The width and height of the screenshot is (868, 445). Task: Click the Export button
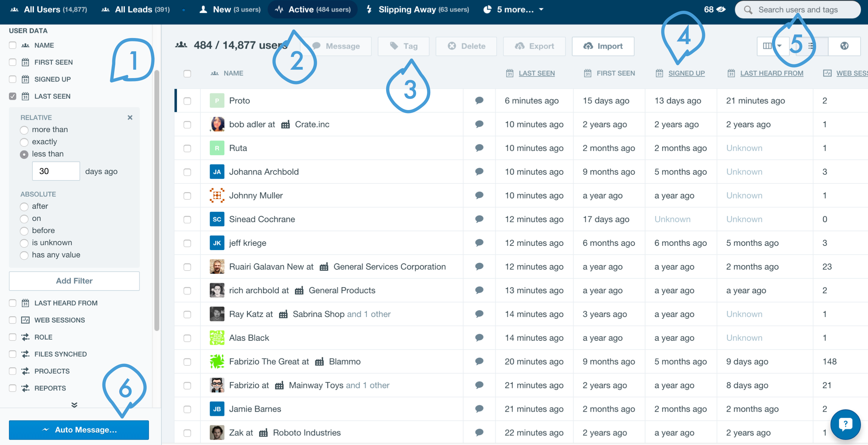point(534,46)
